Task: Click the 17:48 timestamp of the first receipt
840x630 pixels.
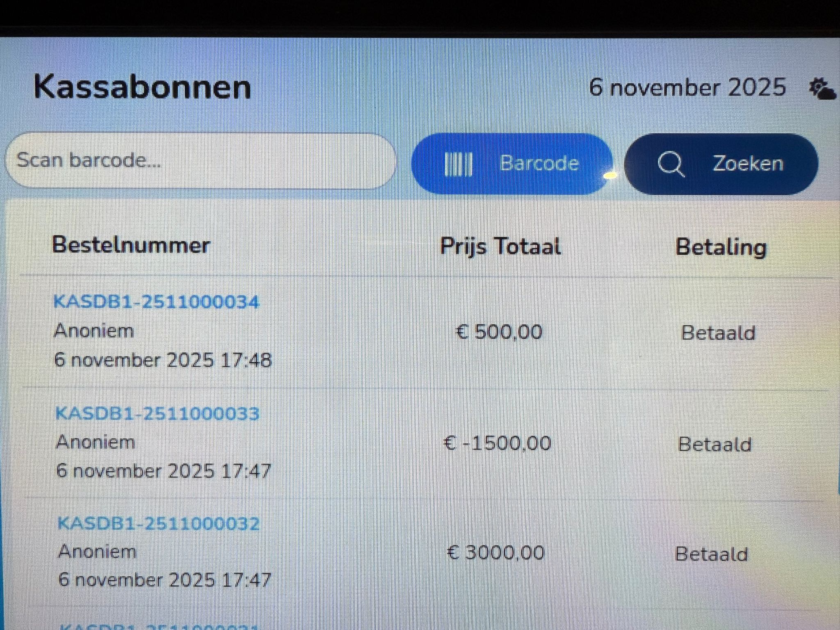Action: (246, 361)
